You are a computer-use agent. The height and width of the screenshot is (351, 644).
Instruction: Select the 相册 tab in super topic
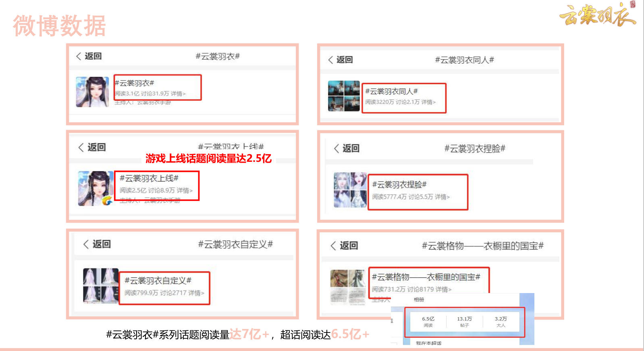click(x=419, y=299)
